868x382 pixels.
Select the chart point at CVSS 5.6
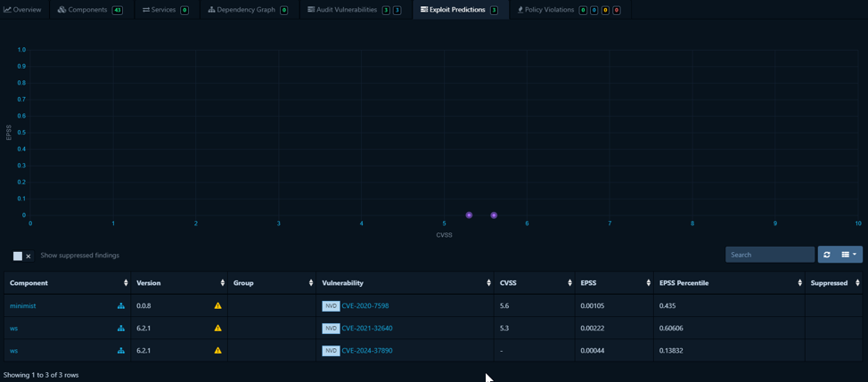pyautogui.click(x=494, y=215)
